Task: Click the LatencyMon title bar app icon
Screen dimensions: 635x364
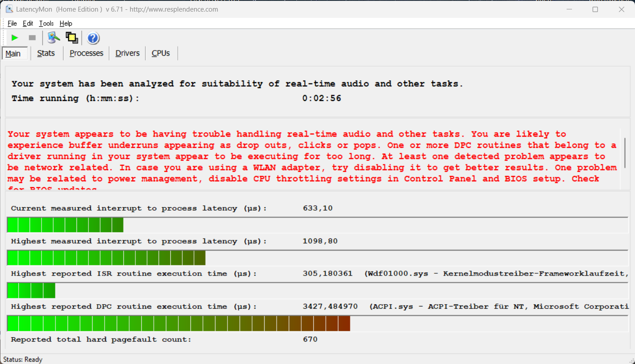Action: [9, 9]
